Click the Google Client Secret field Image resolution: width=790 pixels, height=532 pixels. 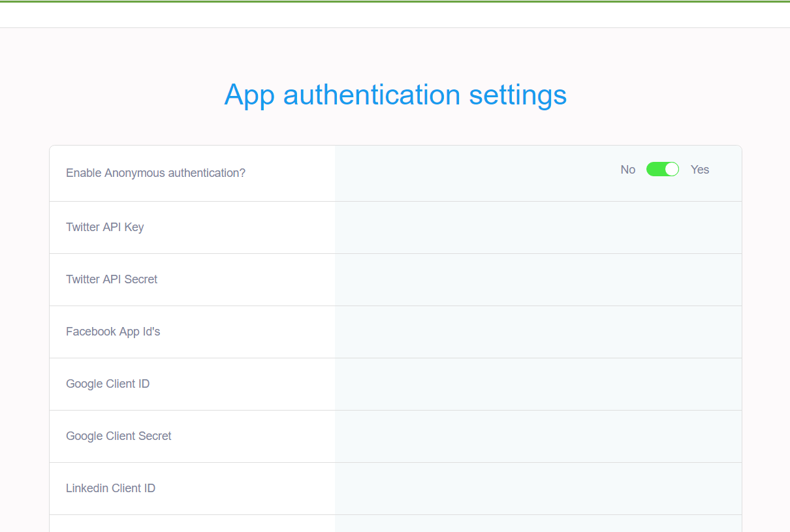538,437
